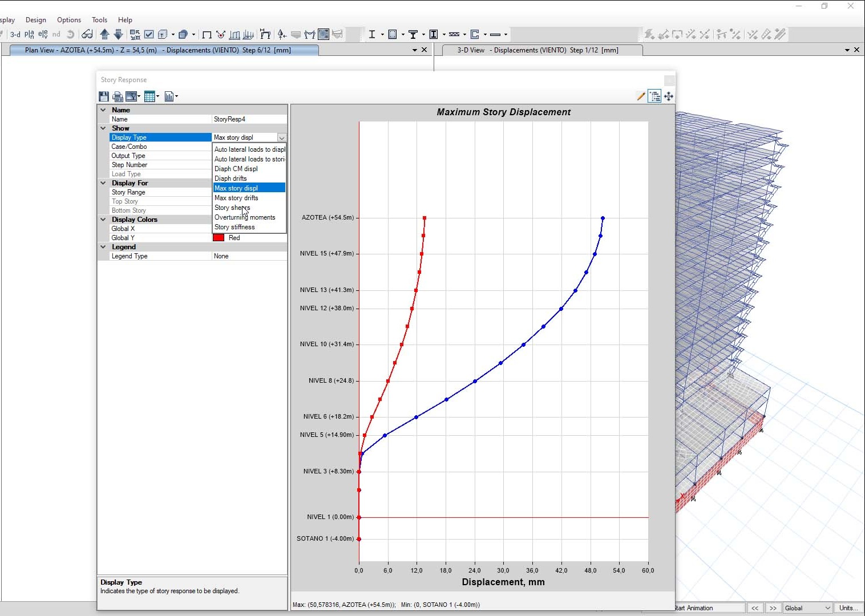Collapse the Display Colors section
The height and width of the screenshot is (616, 865).
103,220
